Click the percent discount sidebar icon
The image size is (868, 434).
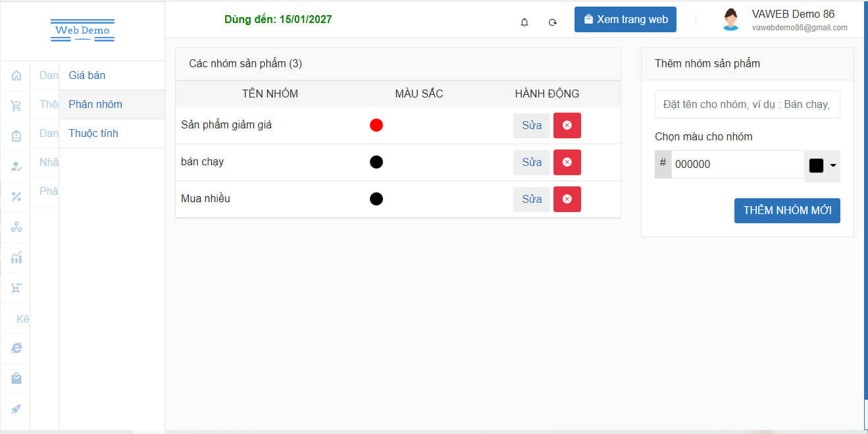[x=16, y=196]
